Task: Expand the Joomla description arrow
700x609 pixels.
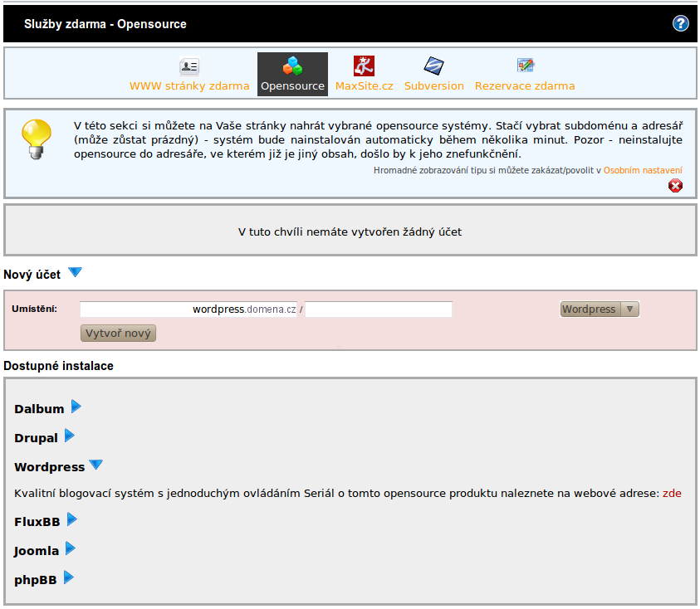Action: pyautogui.click(x=71, y=548)
